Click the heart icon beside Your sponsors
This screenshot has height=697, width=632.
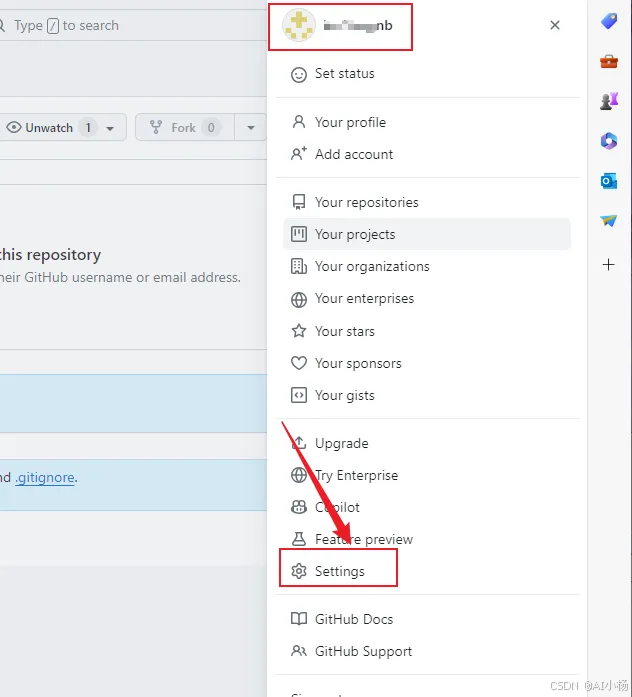point(299,363)
